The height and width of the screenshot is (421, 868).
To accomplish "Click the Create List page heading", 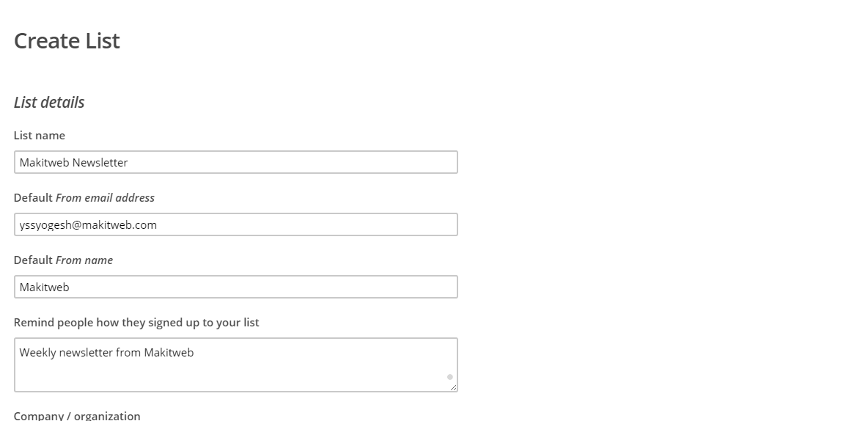I will click(x=67, y=40).
